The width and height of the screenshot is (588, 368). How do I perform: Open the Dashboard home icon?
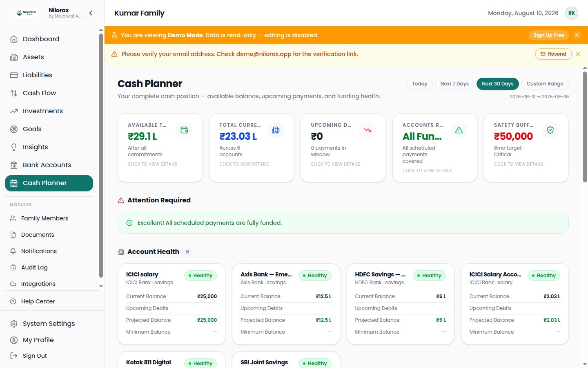(14, 39)
